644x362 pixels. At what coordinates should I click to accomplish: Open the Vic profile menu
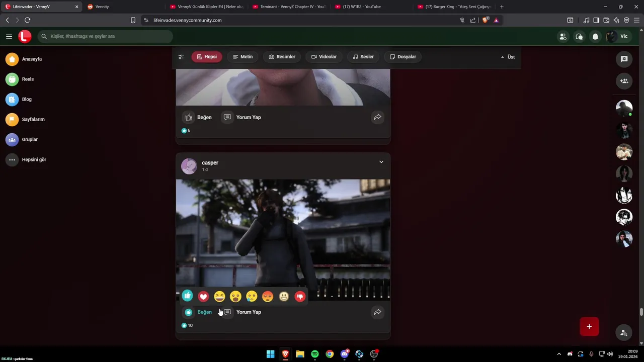[x=617, y=36]
